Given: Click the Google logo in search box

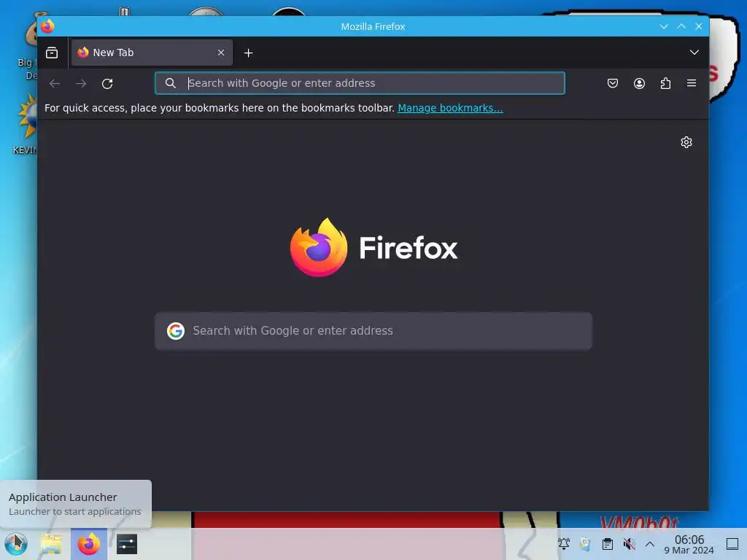Looking at the screenshot, I should tap(175, 330).
